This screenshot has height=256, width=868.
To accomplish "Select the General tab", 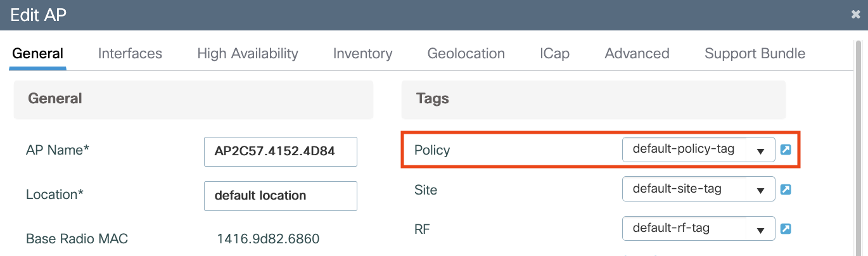I will tap(37, 54).
